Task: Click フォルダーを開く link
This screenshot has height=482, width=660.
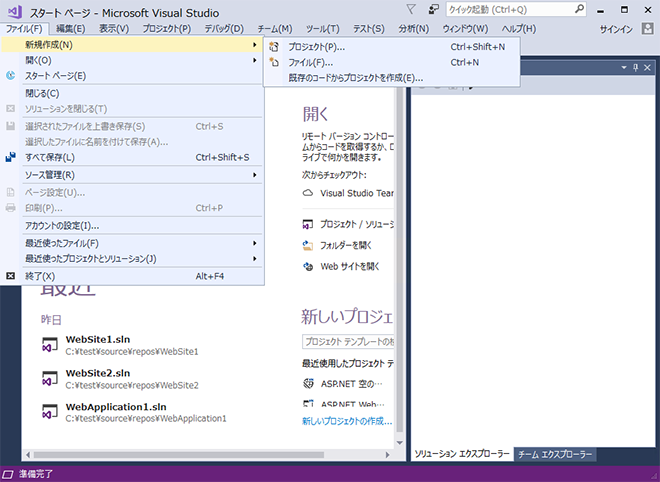Action: point(346,245)
